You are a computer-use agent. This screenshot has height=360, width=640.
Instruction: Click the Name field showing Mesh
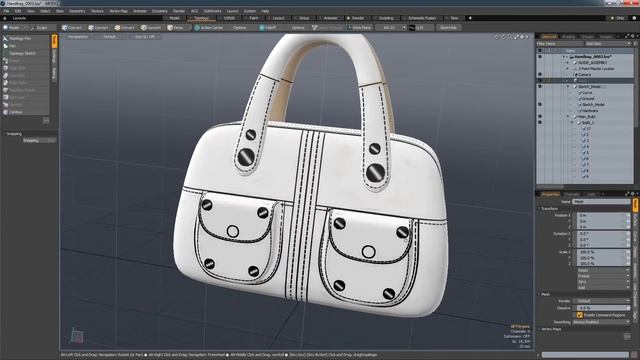(601, 202)
